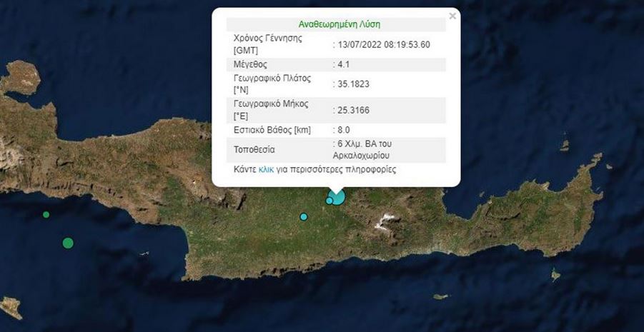The image size is (644, 332).
Task: Click the 'Τοποθεσία' label
Action: [x=254, y=150]
